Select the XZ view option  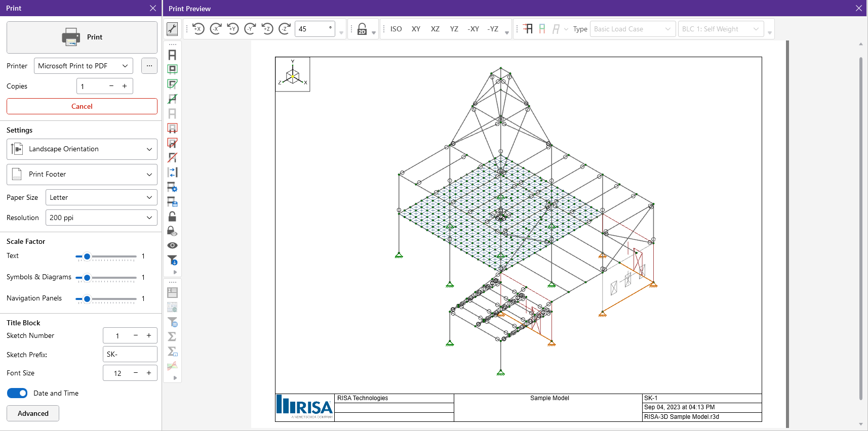pos(435,29)
